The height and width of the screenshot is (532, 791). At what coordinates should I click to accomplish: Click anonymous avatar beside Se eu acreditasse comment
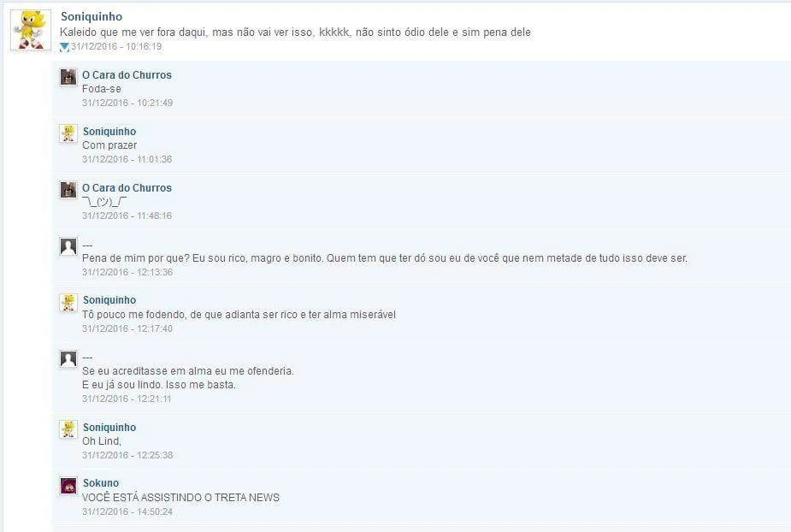(68, 359)
